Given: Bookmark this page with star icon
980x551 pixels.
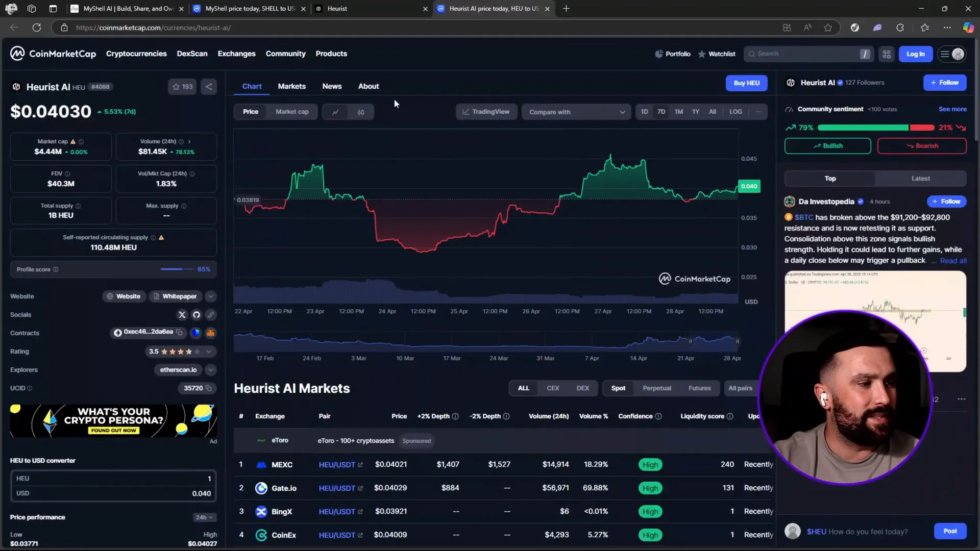Looking at the screenshot, I should point(828,28).
